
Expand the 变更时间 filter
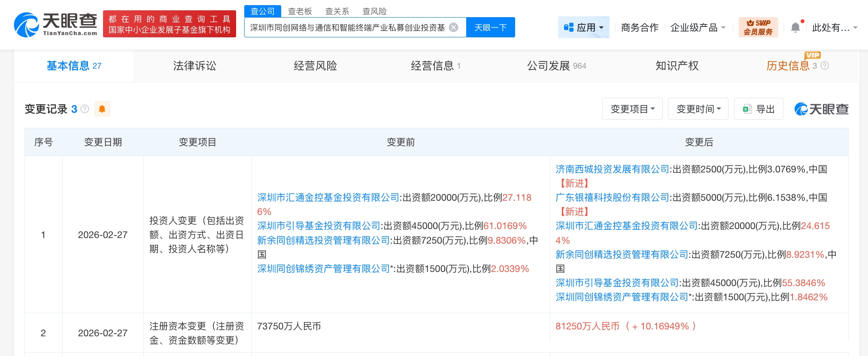click(698, 109)
